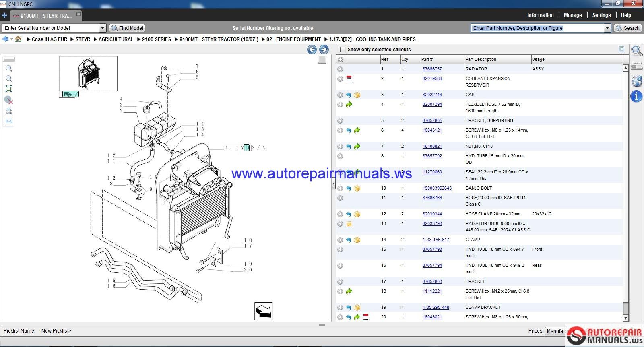Open the Manage menu
The width and height of the screenshot is (644, 347).
[x=573, y=15]
